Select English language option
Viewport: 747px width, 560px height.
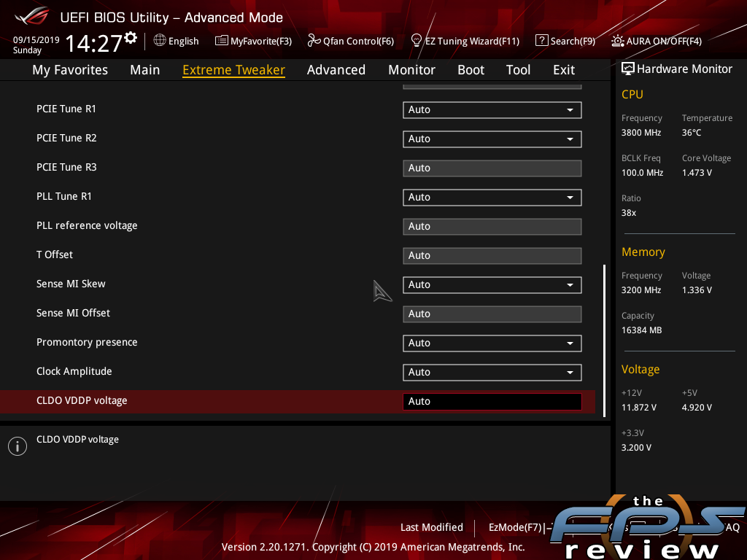[x=183, y=41]
